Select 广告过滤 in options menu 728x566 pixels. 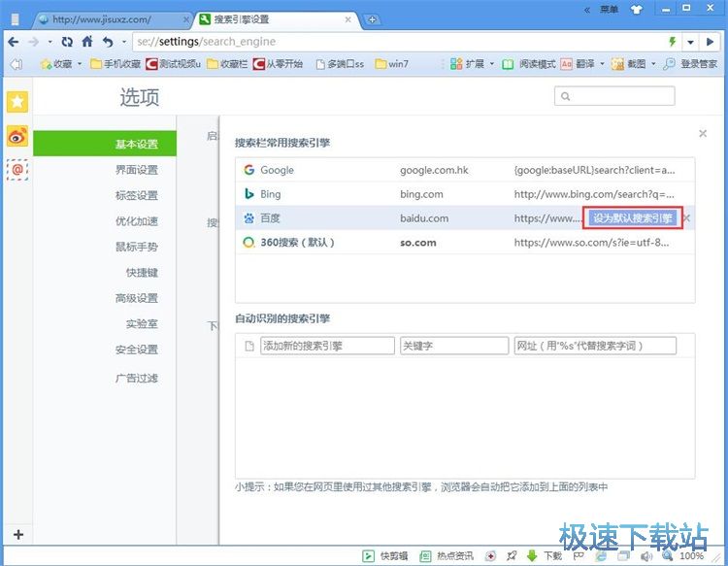coord(137,378)
